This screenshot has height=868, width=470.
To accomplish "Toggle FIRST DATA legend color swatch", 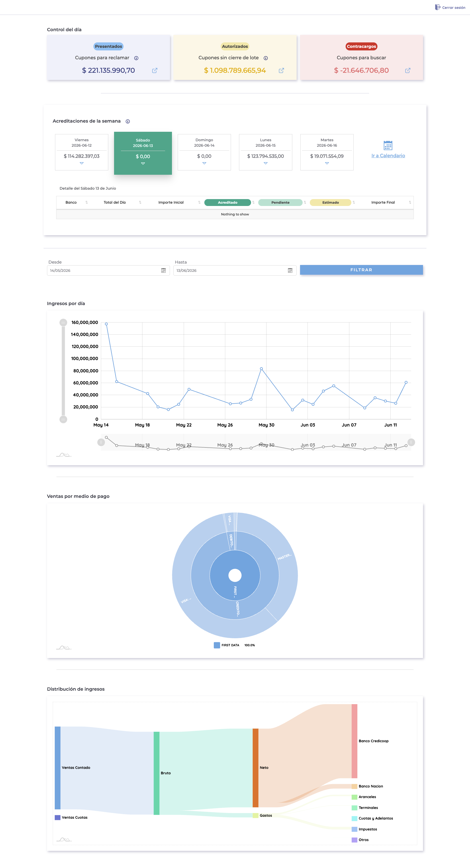I will (217, 645).
